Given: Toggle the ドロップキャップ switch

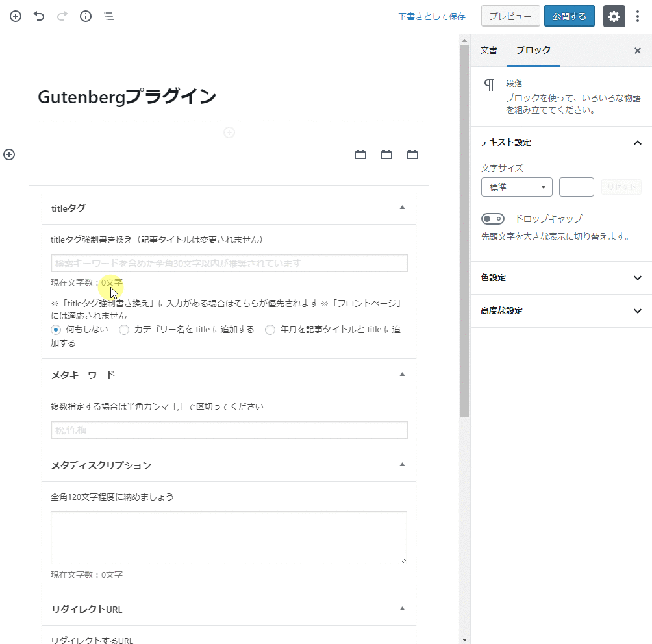Looking at the screenshot, I should point(493,219).
